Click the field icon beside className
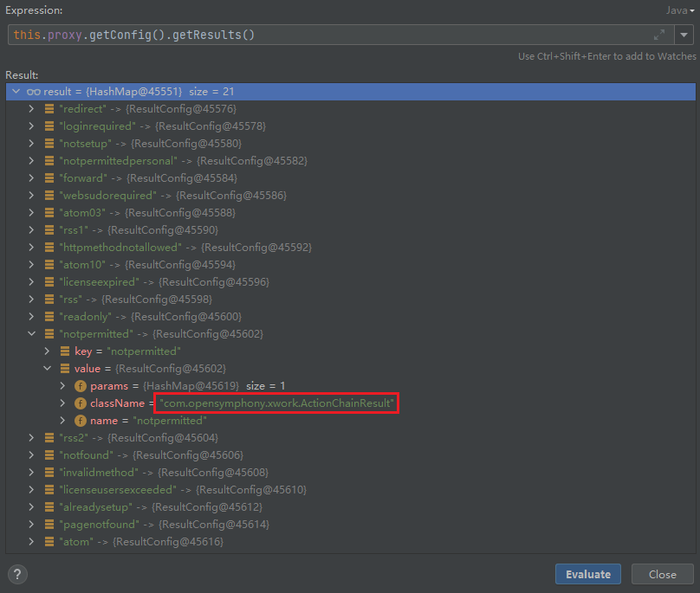The width and height of the screenshot is (700, 593). 81,403
